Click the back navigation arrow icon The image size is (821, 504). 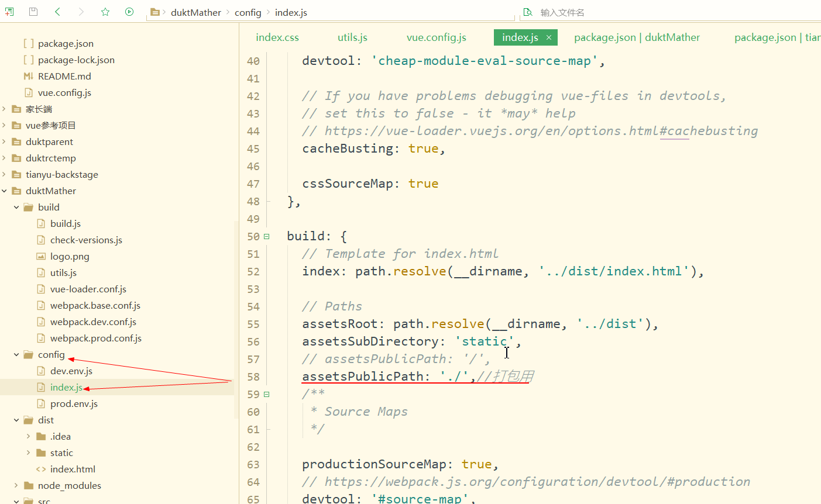(56, 12)
